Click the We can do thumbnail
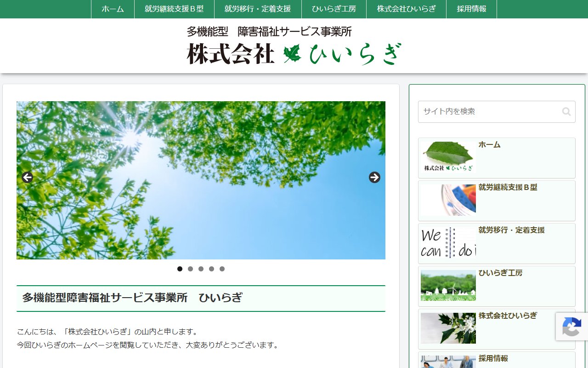This screenshot has height=368, width=588. click(448, 243)
